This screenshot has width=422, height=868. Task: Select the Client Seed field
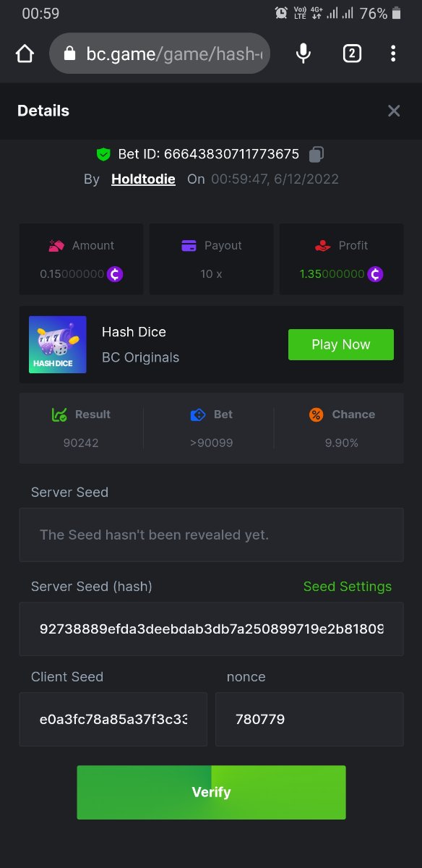point(113,719)
